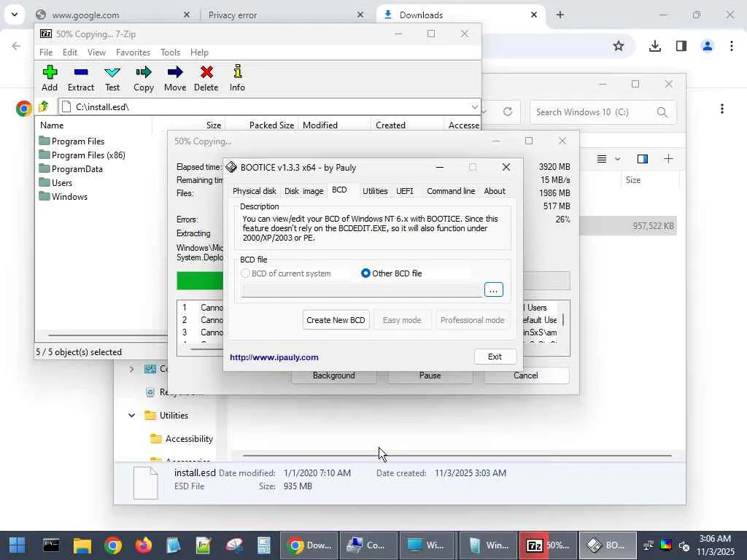Open File Explorer from the taskbar
Screen dimensions: 747x560
[82, 545]
